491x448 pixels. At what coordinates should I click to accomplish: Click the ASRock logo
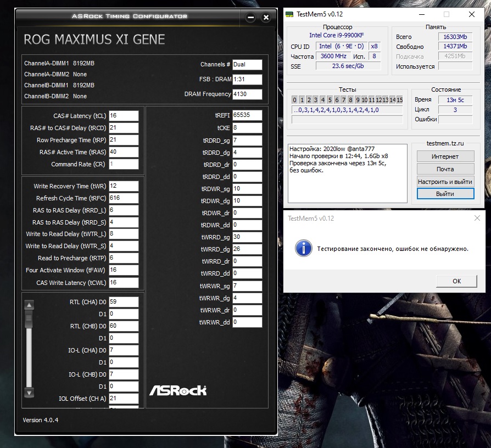(178, 390)
